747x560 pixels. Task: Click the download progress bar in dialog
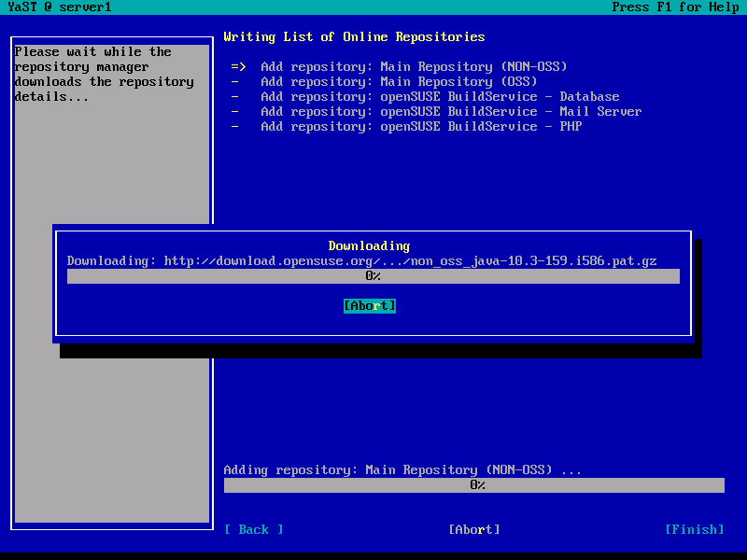pos(373,276)
